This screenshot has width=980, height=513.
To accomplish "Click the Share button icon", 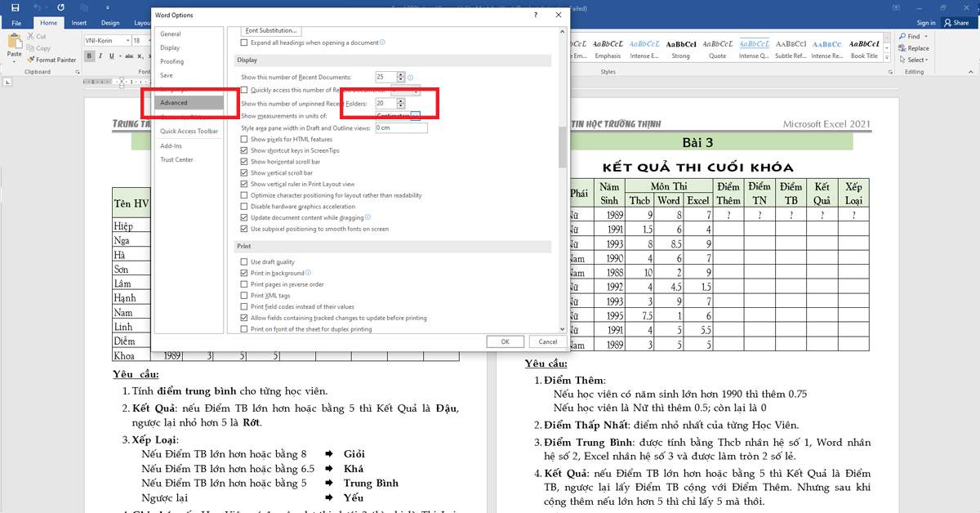I will 948,23.
